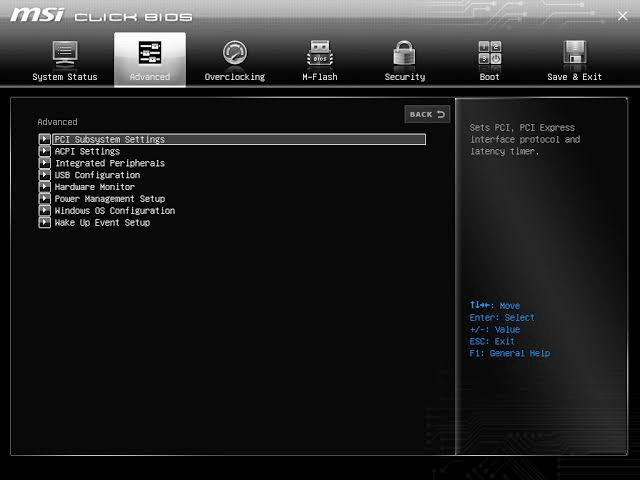Open the System Status monitor icon
Viewport: 640px width, 480px height.
pyautogui.click(x=64, y=53)
